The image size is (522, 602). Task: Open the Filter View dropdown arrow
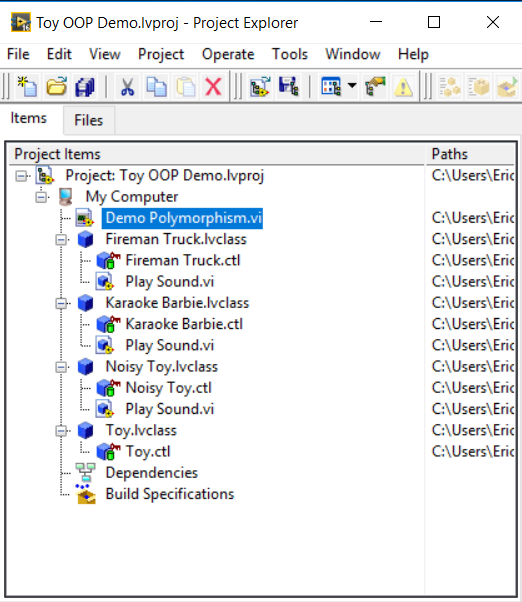352,86
